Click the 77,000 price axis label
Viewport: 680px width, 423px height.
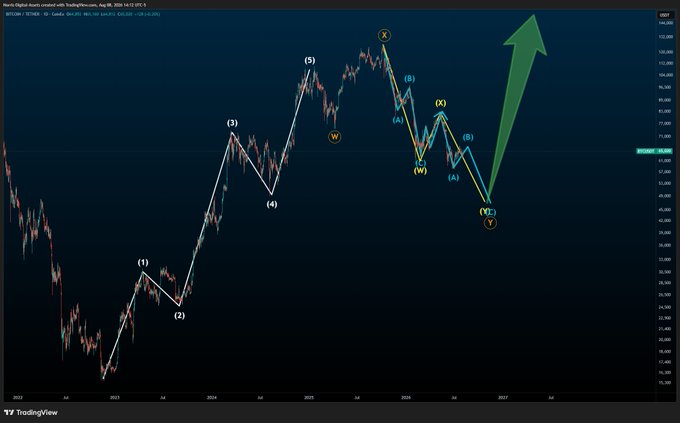click(x=665, y=124)
